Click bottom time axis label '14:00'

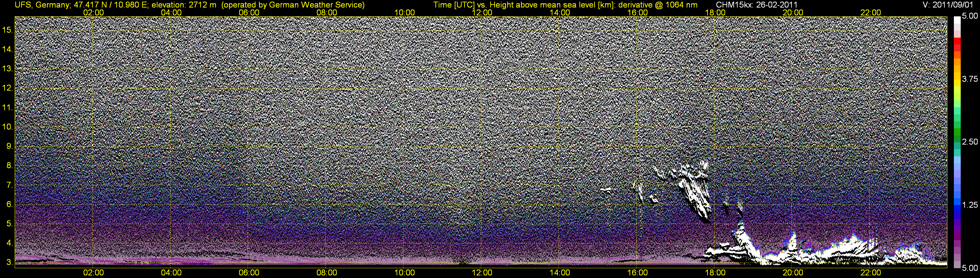coord(560,273)
